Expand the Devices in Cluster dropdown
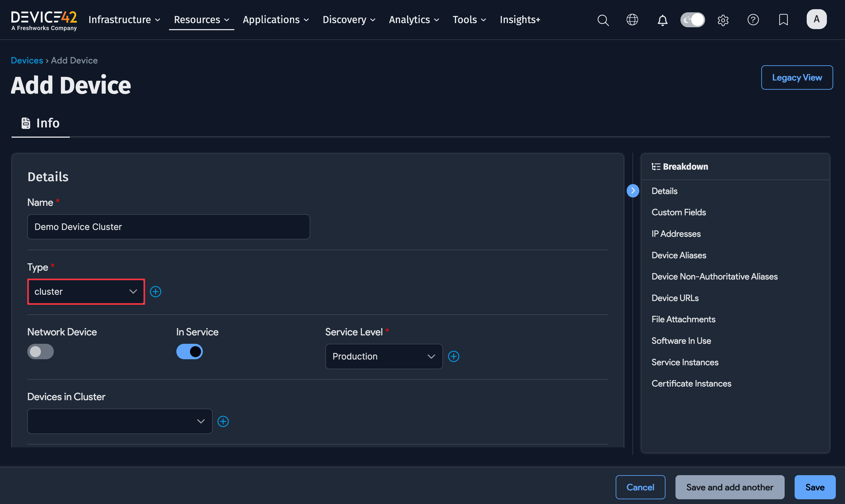This screenshot has width=845, height=504. (119, 421)
